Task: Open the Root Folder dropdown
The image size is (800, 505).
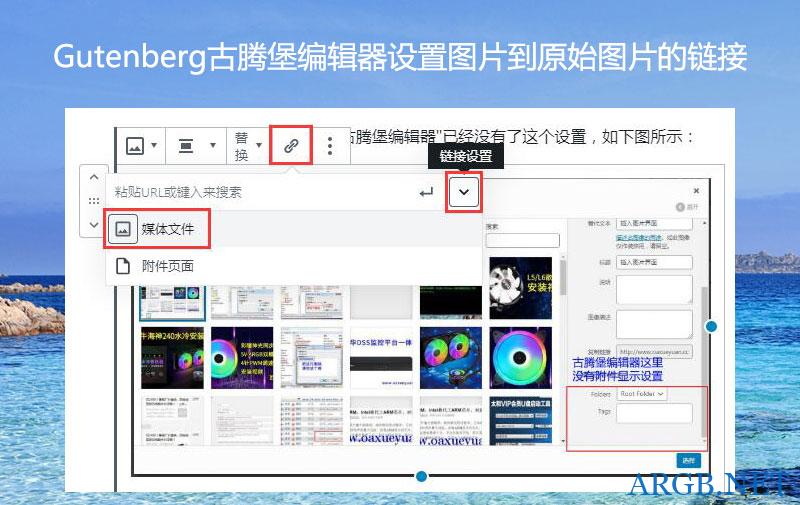Action: 643,394
